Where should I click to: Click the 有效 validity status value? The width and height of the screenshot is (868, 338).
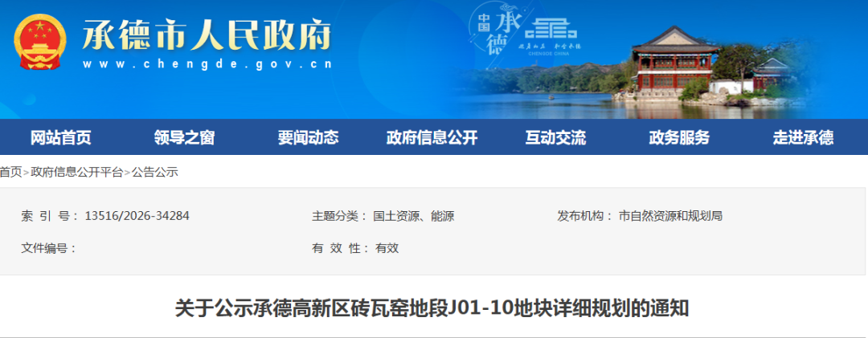(x=387, y=248)
